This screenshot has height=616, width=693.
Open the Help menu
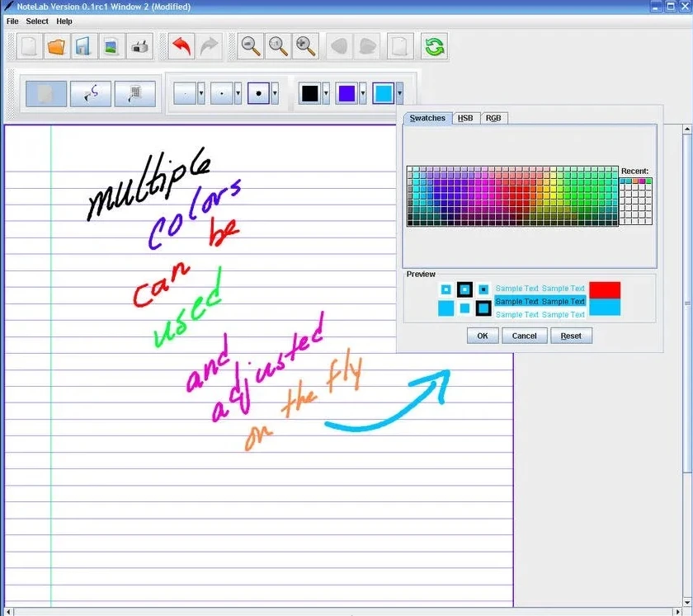[64, 21]
